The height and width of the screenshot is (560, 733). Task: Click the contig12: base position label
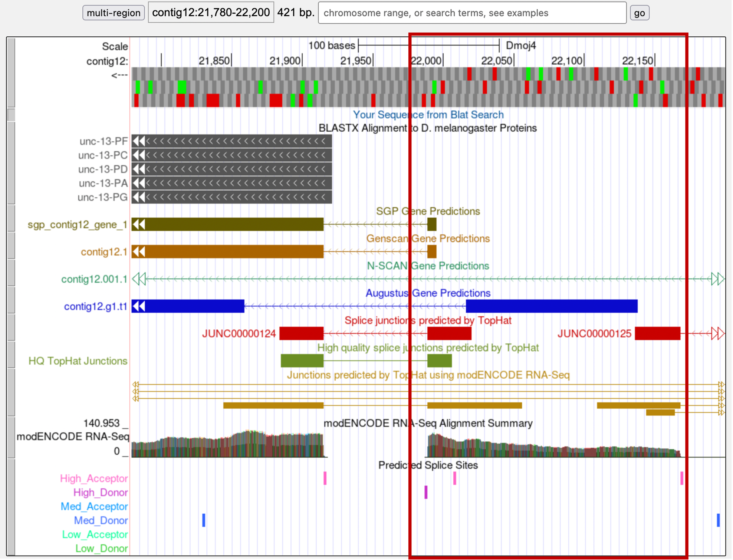[x=107, y=61]
